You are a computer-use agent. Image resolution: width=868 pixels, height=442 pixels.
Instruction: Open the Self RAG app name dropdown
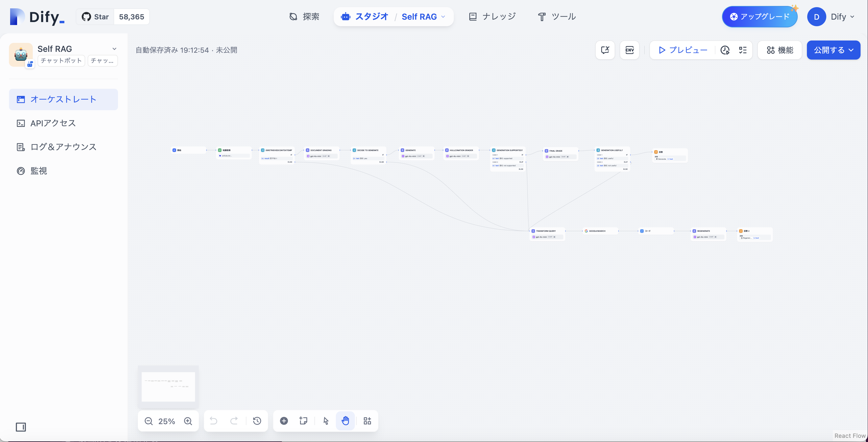[115, 49]
